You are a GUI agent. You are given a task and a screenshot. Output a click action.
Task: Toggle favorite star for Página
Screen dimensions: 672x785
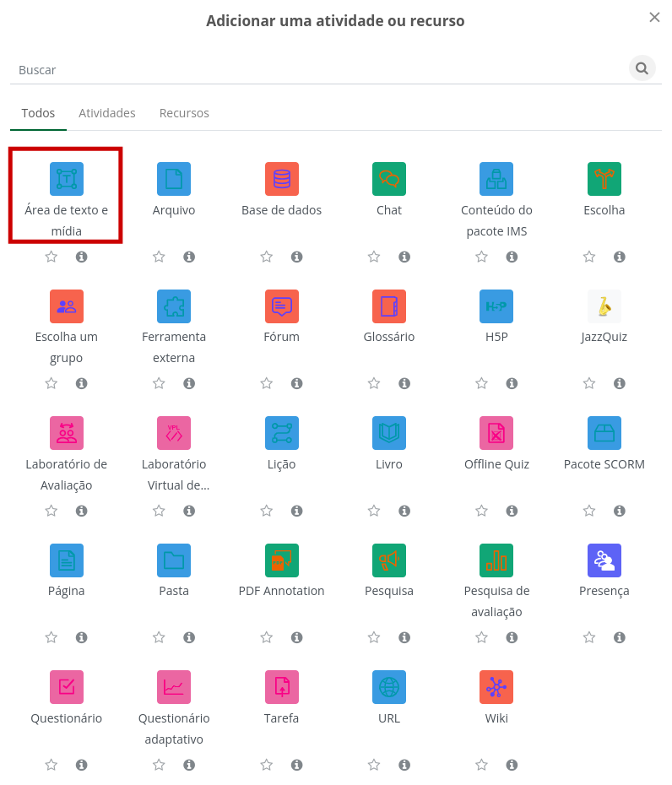[51, 637]
